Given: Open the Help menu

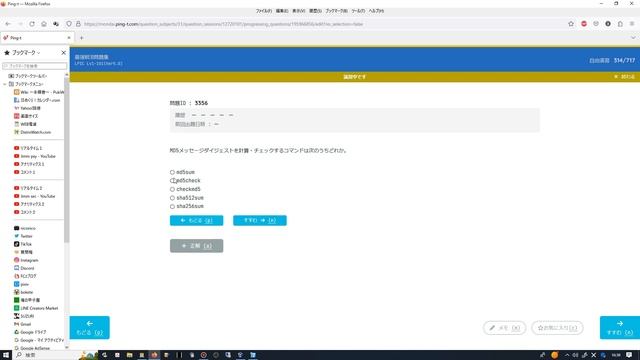Looking at the screenshot, I should (x=376, y=11).
